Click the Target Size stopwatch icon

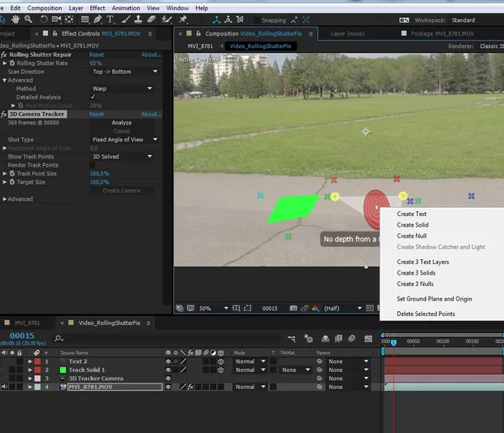tap(12, 182)
